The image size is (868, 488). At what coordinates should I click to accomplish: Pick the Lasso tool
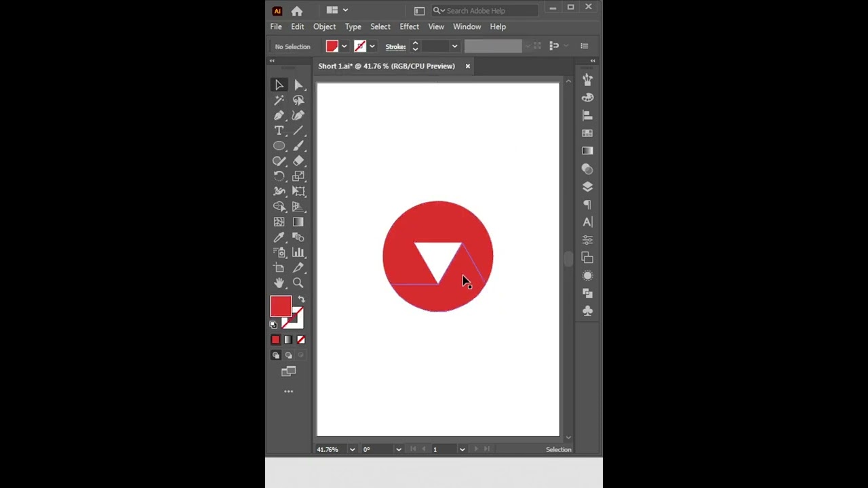click(298, 100)
